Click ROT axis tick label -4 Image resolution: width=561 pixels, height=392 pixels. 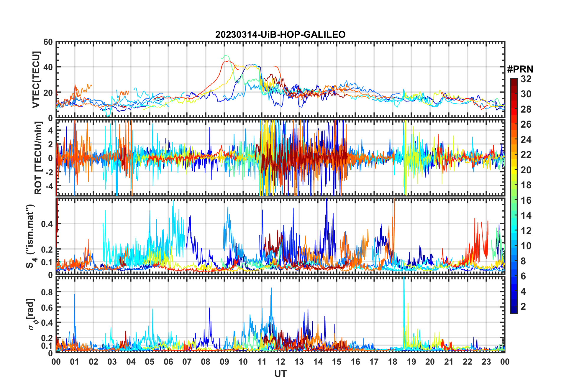click(49, 186)
